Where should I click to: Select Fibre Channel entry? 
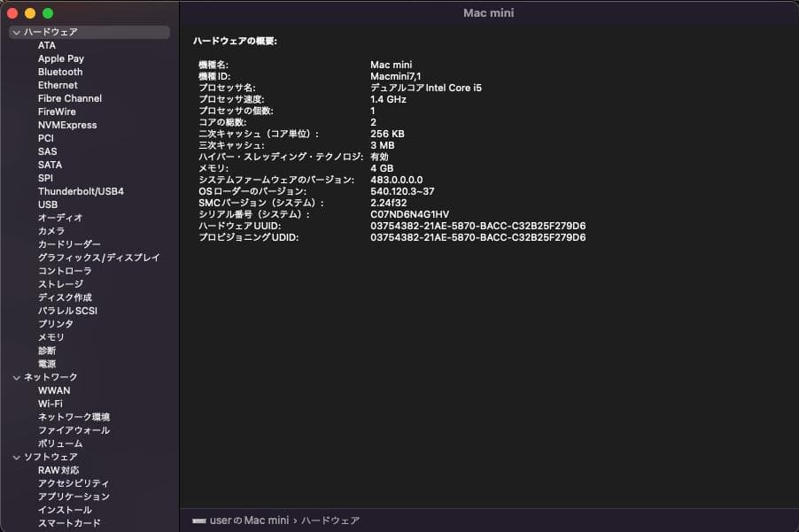point(70,98)
